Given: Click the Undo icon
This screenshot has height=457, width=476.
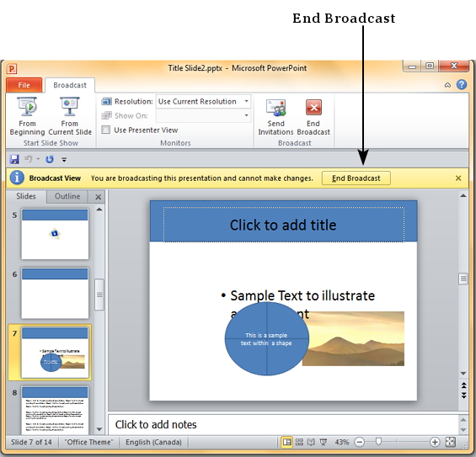Looking at the screenshot, I should (29, 159).
